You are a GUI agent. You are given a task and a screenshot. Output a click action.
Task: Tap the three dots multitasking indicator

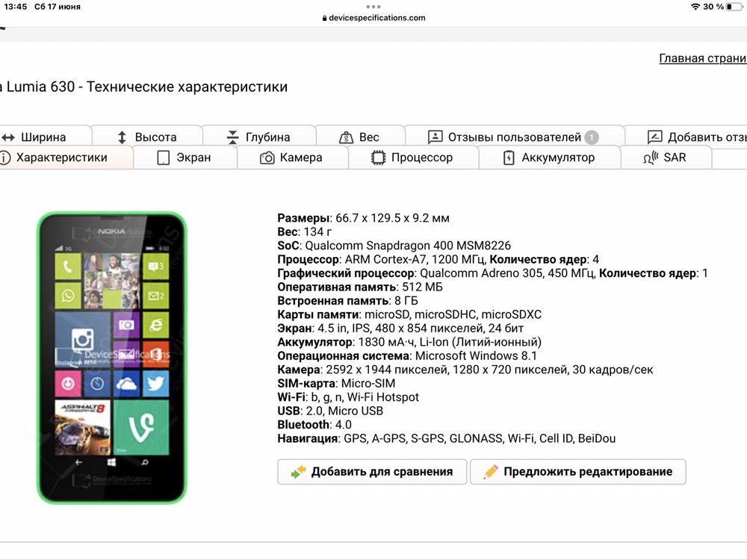(x=373, y=7)
